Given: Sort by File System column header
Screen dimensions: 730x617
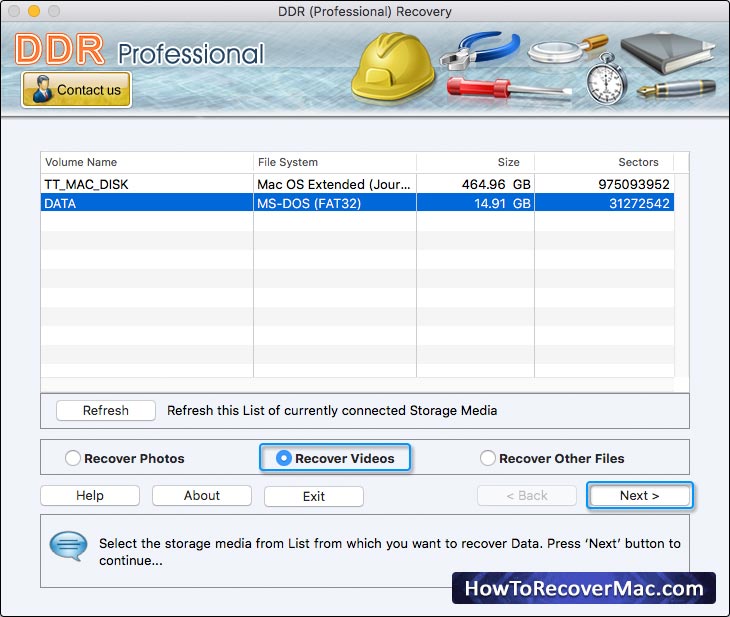Looking at the screenshot, I should [335, 162].
